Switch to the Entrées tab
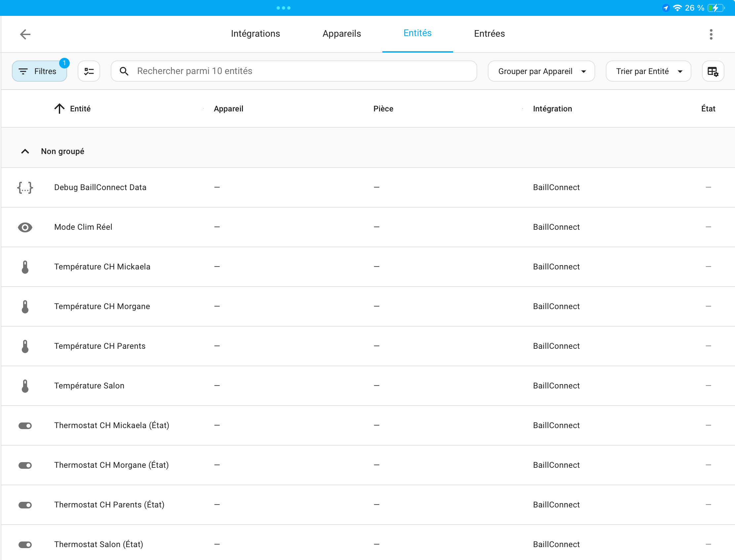735x560 pixels. [489, 33]
